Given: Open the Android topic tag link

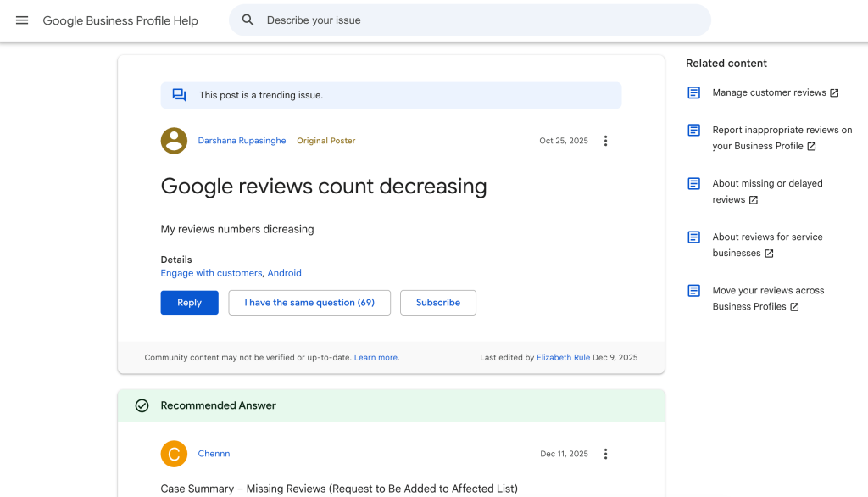Looking at the screenshot, I should coord(284,273).
